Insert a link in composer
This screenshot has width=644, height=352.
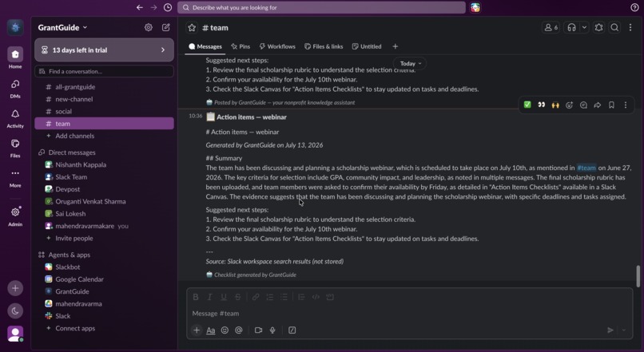[x=256, y=297]
